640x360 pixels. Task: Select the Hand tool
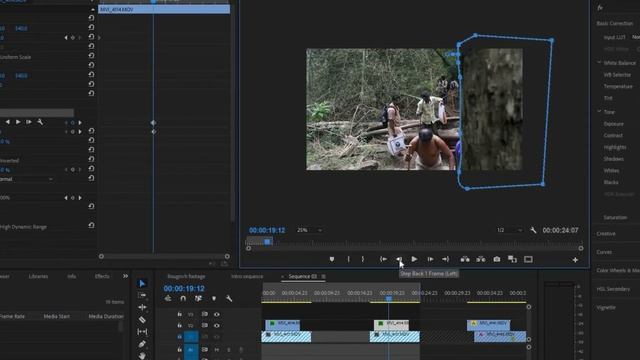click(142, 356)
